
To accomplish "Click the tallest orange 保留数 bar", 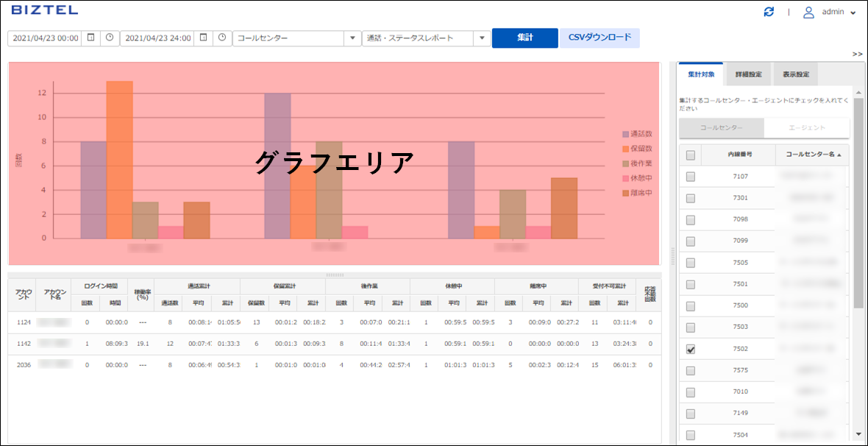I will (x=120, y=160).
